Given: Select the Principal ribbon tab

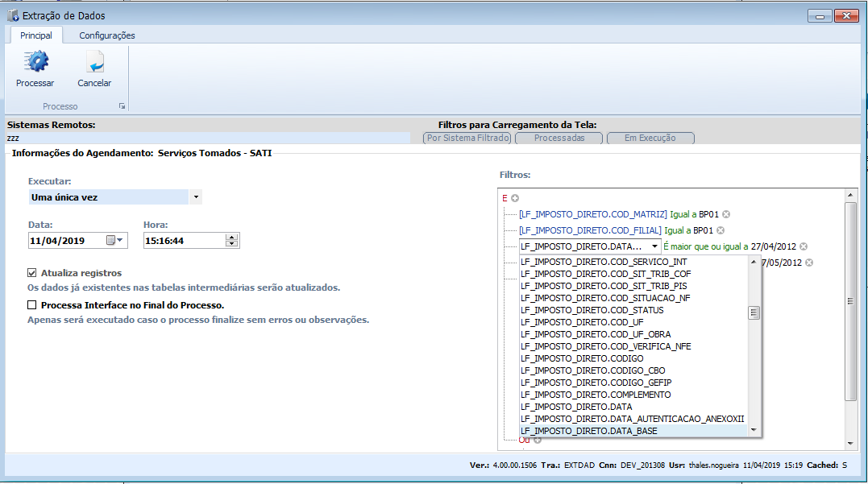Looking at the screenshot, I should coord(35,35).
